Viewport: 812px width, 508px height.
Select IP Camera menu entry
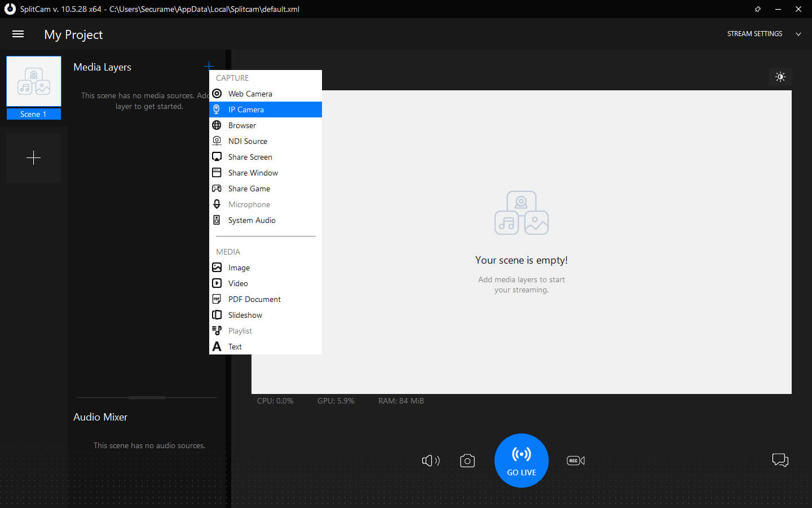(x=266, y=110)
